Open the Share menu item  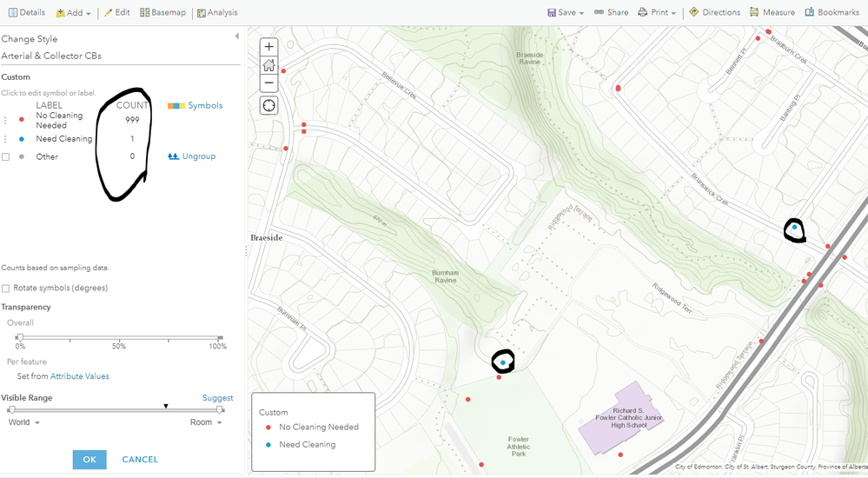point(611,12)
